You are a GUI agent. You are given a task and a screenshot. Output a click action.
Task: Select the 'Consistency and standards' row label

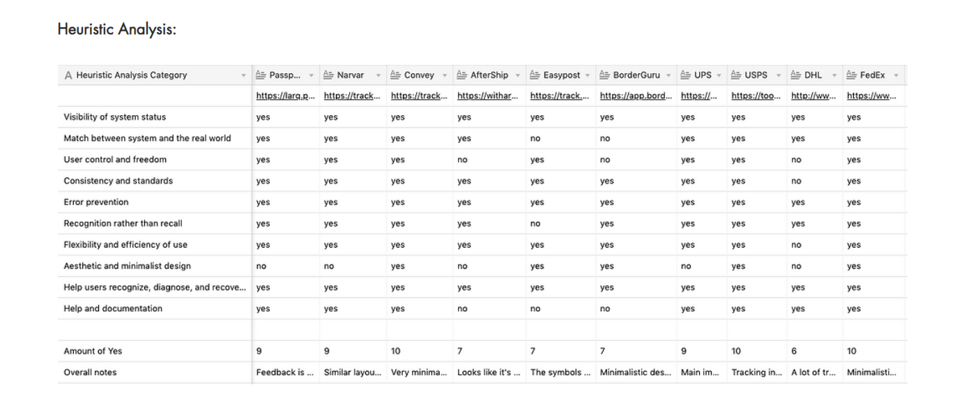[118, 181]
